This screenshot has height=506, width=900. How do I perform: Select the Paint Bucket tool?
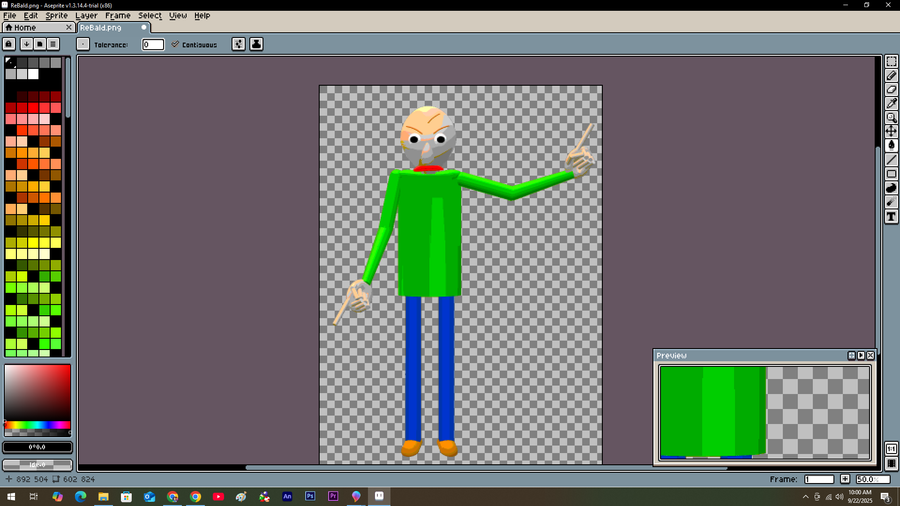coord(891,146)
